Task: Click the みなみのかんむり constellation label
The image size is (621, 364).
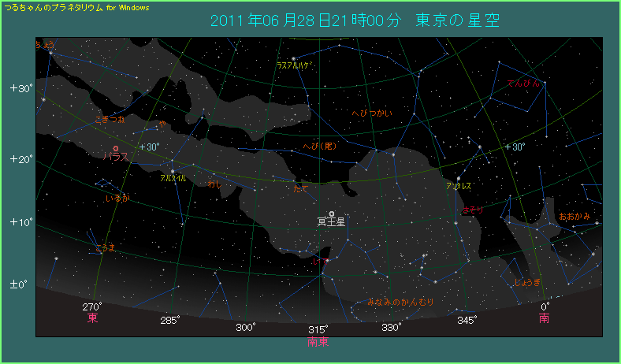Action: point(401,302)
